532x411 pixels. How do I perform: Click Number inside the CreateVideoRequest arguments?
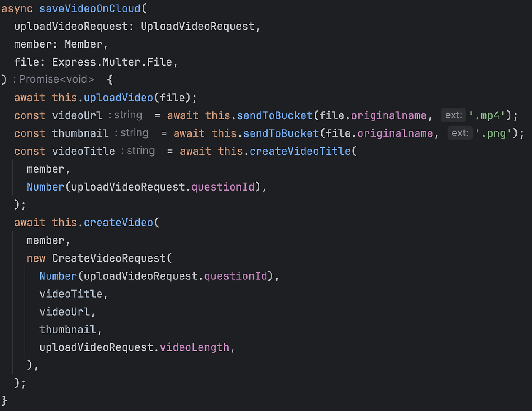click(58, 276)
